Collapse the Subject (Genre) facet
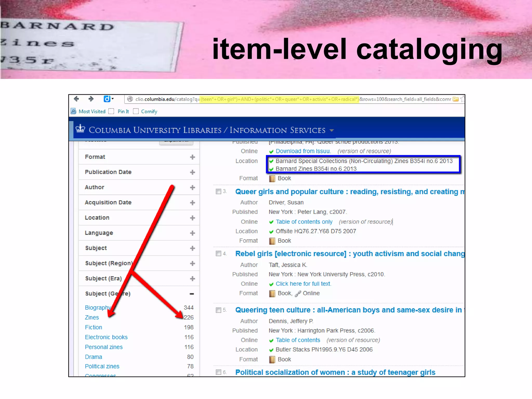532x399 pixels. tap(192, 294)
